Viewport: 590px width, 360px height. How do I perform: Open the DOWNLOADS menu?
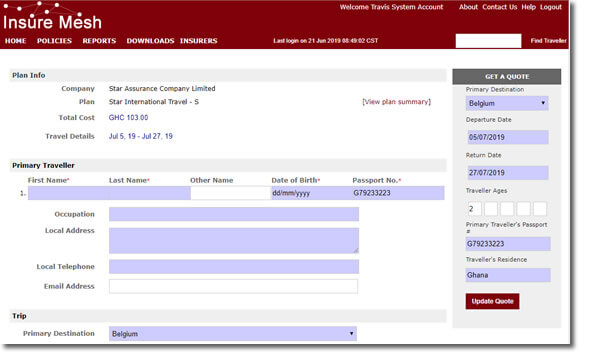(x=150, y=41)
